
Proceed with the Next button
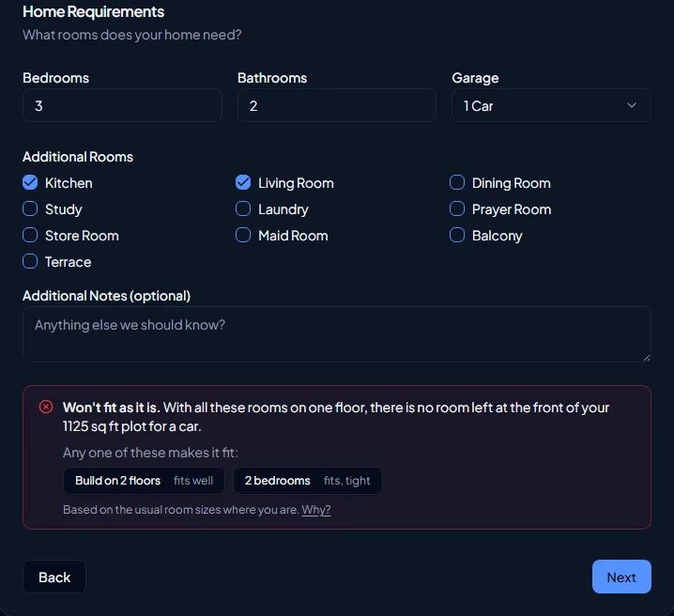[x=621, y=577]
